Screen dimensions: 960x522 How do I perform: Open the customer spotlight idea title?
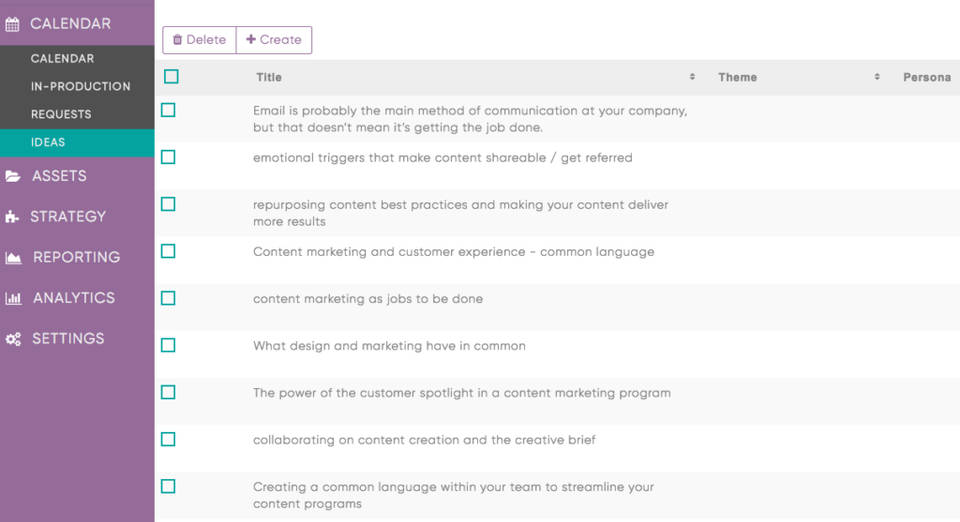tap(461, 393)
